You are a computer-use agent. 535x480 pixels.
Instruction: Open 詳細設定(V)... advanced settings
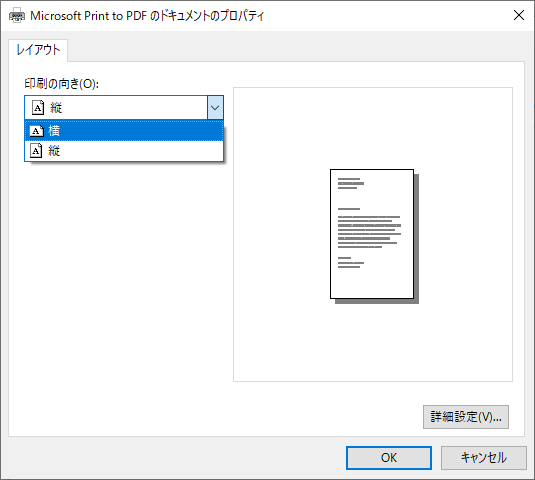coord(466,417)
